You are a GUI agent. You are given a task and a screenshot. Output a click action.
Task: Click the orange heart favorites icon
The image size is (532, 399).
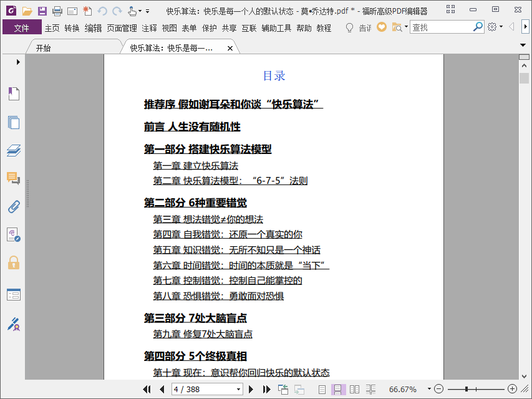[382, 27]
